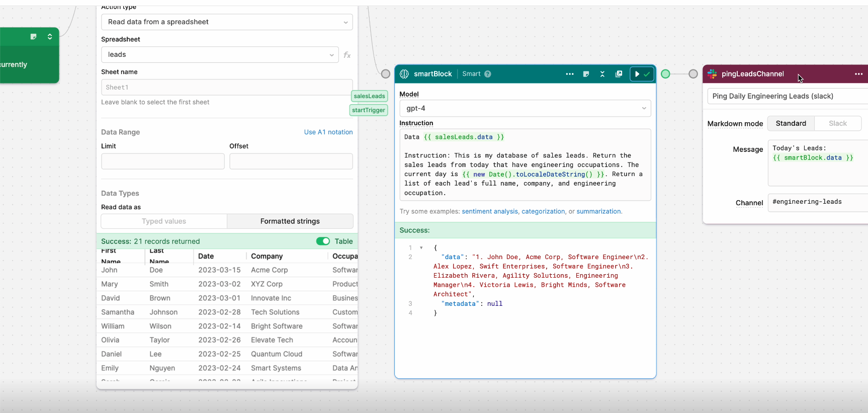
Task: Click the Smart label in smartBlock header
Action: point(471,74)
